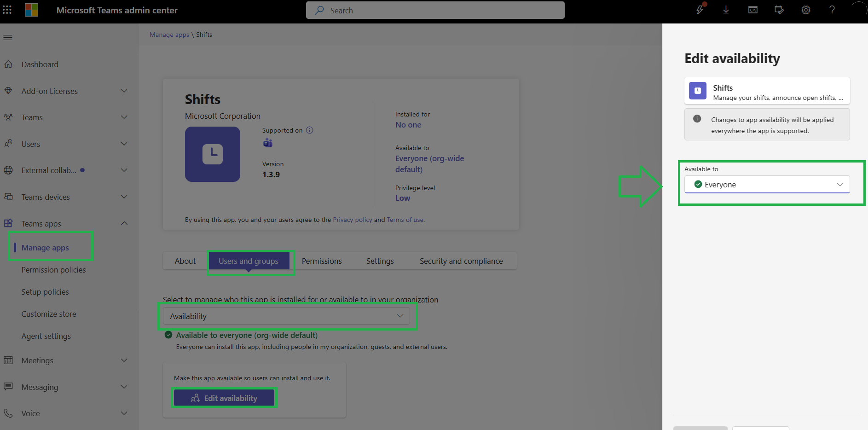Open the settings gear in top bar
The image size is (868, 430).
[x=806, y=10]
